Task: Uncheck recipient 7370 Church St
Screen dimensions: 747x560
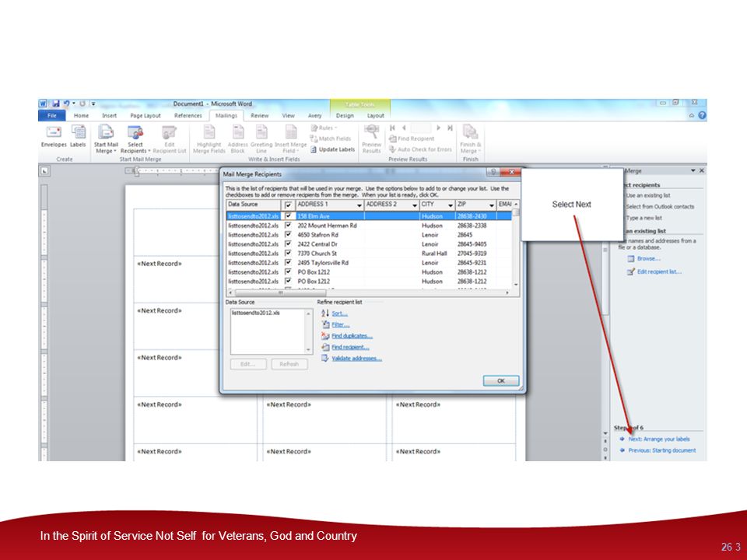Action: tap(288, 253)
